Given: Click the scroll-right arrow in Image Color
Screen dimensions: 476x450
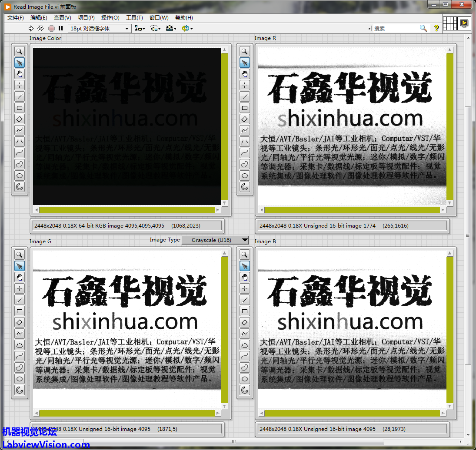Looking at the screenshot, I should tap(218, 210).
